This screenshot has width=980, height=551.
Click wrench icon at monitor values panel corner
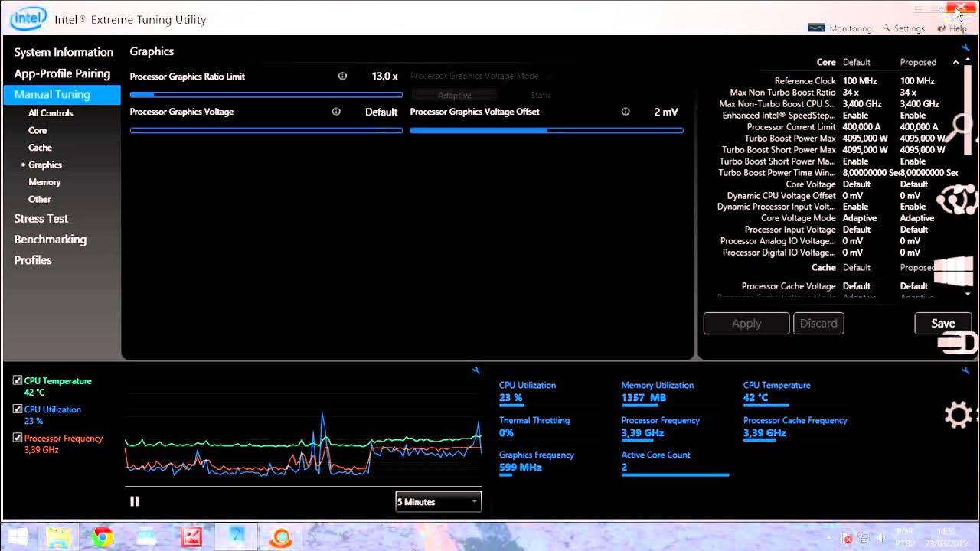click(965, 370)
